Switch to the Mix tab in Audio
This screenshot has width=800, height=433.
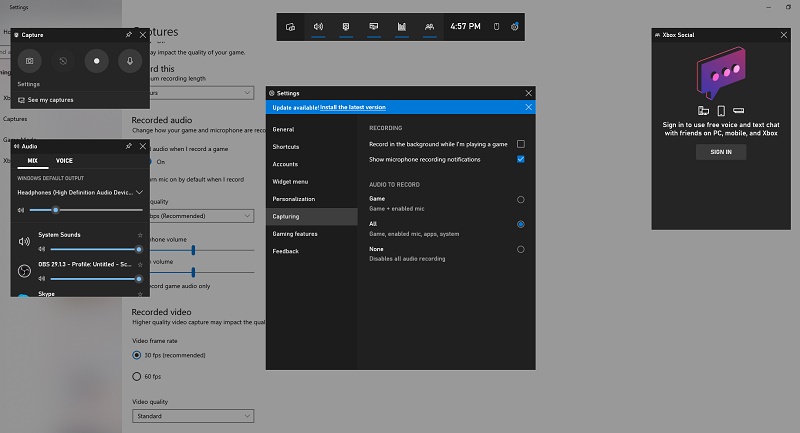[33, 161]
